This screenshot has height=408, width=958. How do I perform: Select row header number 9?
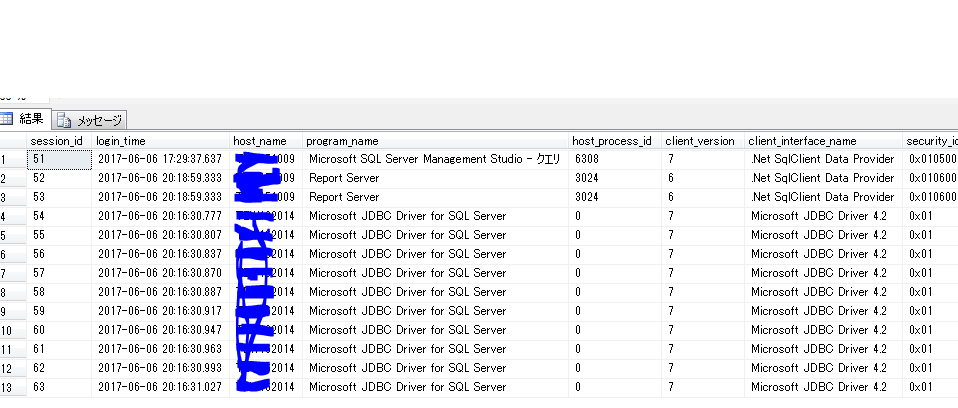13,311
